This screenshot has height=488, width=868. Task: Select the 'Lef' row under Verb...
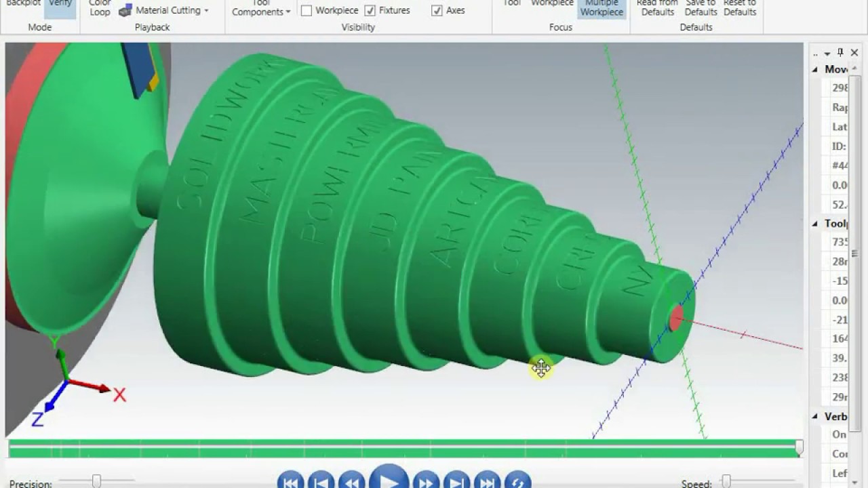coord(836,473)
